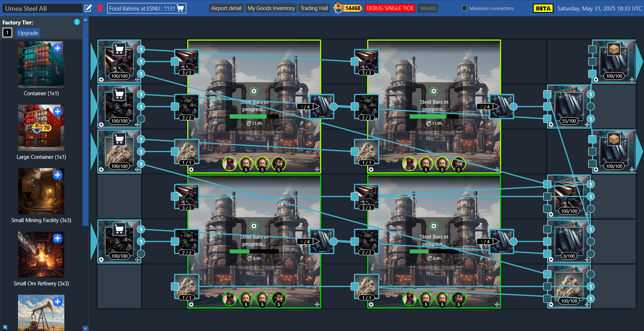Toggle empty connector on 55/100 steel storage
The height and width of the screenshot is (331, 644).
pos(590,107)
